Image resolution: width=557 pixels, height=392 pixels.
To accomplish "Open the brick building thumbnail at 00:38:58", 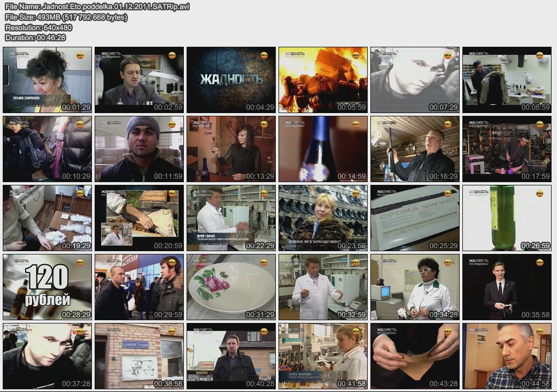I will (139, 356).
